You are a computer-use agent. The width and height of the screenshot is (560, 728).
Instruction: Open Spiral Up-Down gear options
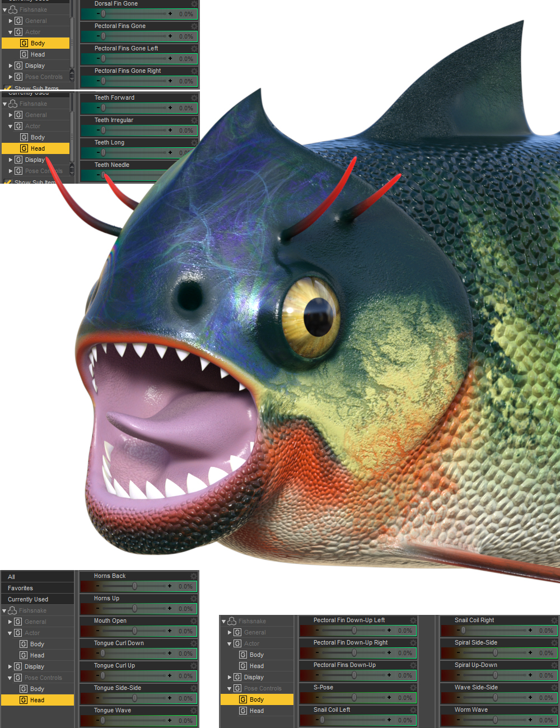(x=554, y=665)
